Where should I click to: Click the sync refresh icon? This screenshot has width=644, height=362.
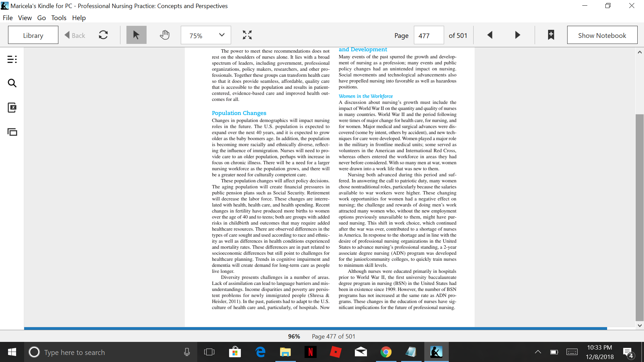(x=103, y=35)
